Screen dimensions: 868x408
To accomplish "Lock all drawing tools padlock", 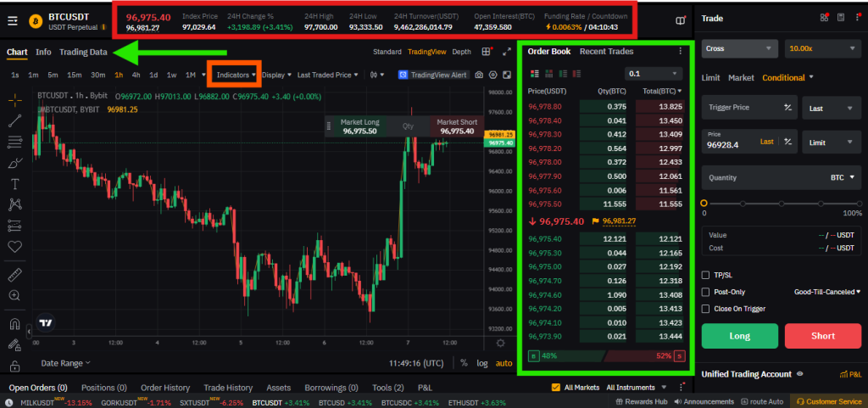I will click(15, 366).
